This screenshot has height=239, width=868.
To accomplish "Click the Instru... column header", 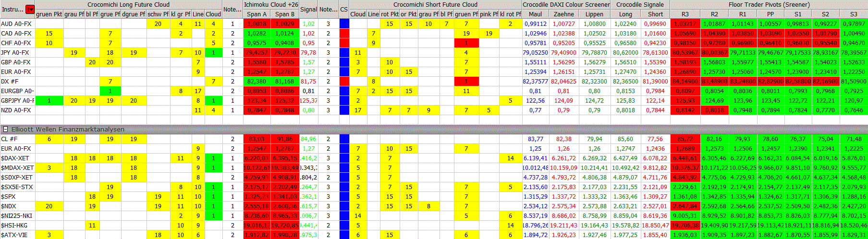I will click(x=12, y=9).
